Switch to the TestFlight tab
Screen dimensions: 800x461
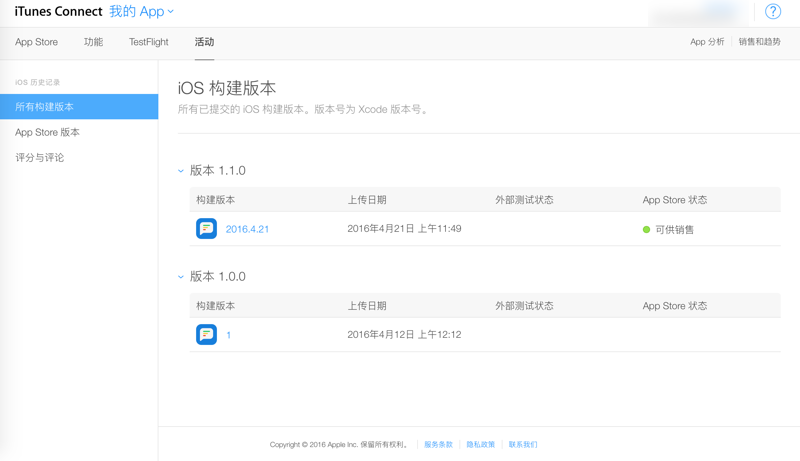[148, 42]
